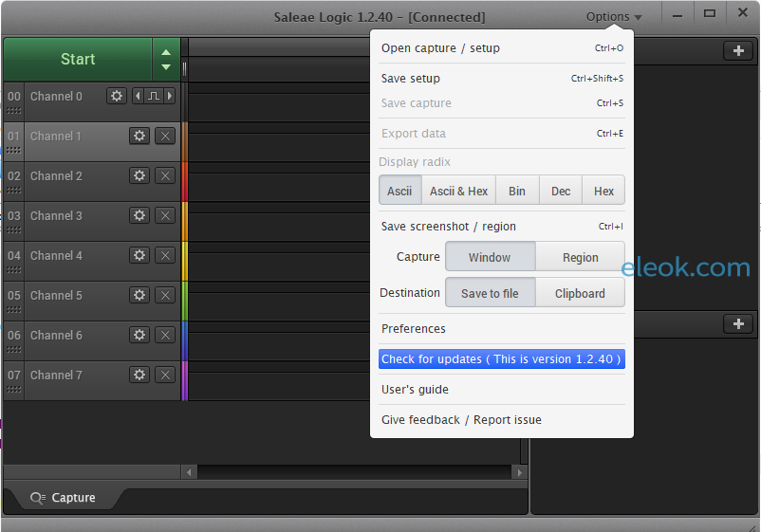Click the Channel 4 label

click(56, 256)
